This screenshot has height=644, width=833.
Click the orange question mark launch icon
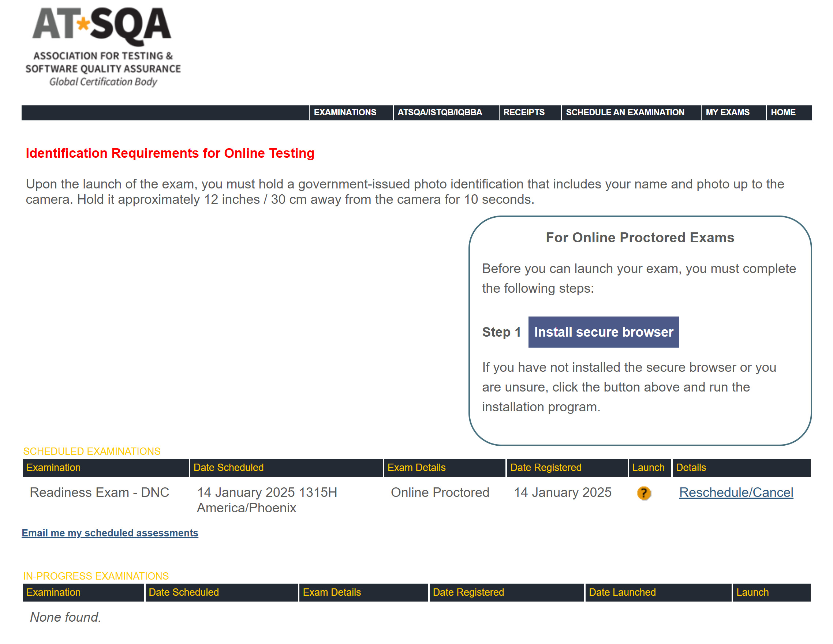click(644, 493)
